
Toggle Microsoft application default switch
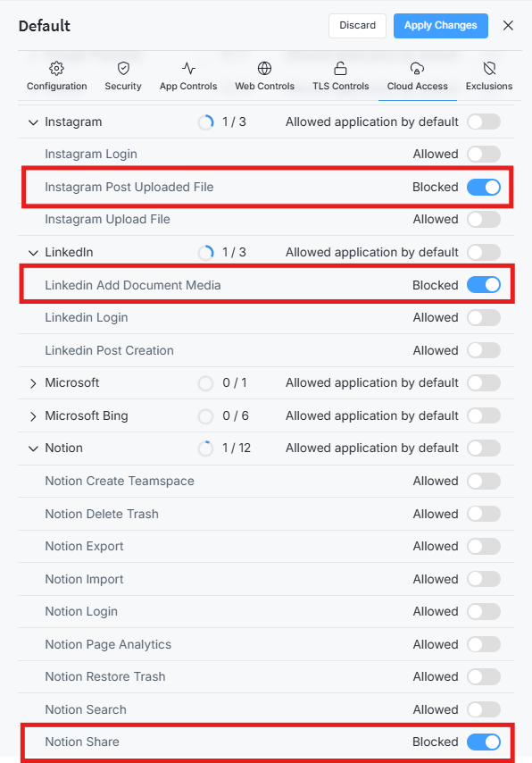click(484, 382)
